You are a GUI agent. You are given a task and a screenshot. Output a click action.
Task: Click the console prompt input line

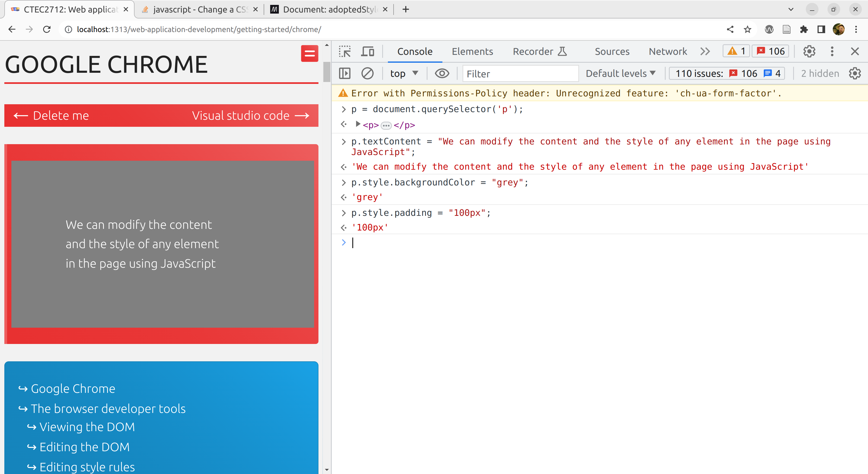607,243
